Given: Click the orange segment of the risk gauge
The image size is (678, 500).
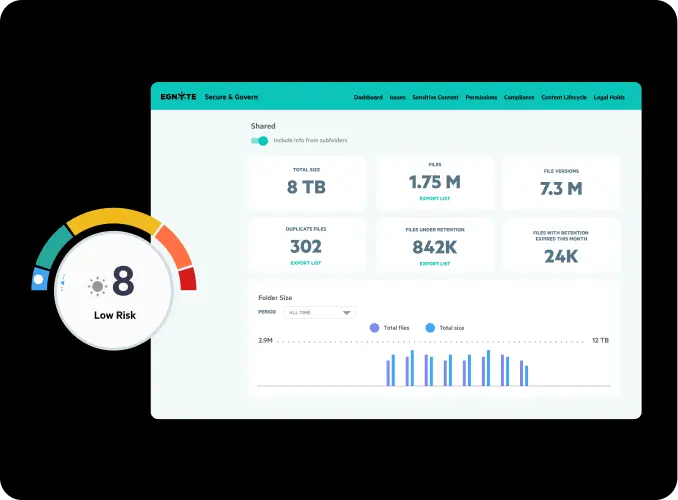Looking at the screenshot, I should 175,247.
